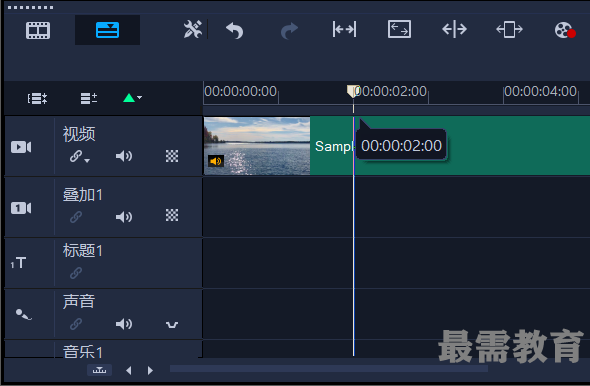The height and width of the screenshot is (386, 590).
Task: Switch to Storyboard view
Action: point(38,30)
